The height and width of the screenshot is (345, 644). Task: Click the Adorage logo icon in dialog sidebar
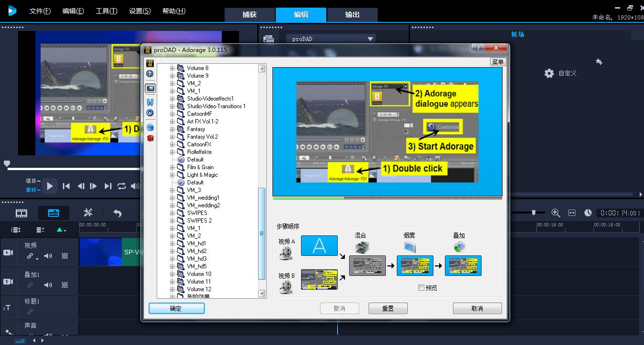click(x=150, y=63)
